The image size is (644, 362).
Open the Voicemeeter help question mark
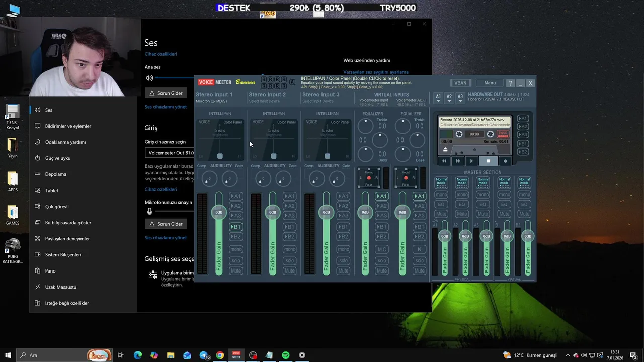(510, 83)
